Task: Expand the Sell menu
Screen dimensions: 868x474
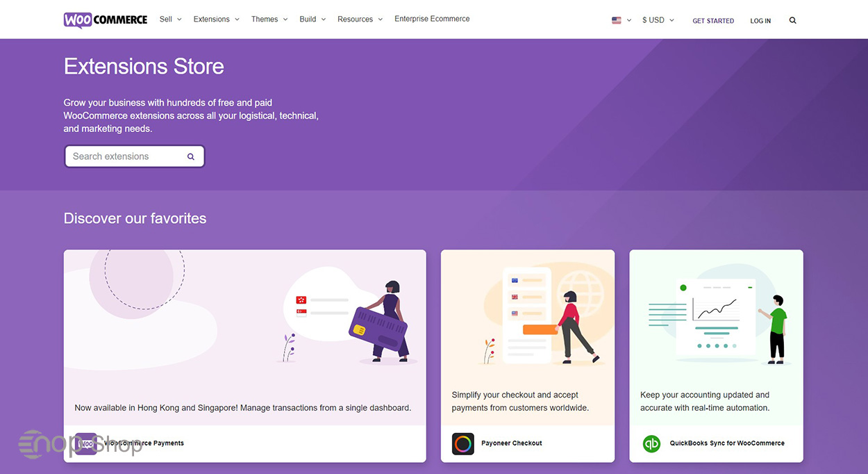Action: (x=171, y=19)
